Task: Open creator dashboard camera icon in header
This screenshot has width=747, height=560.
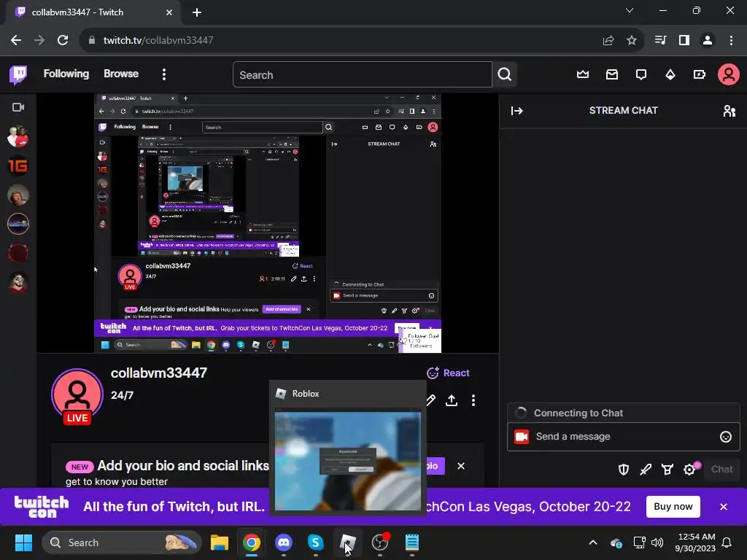Action: (x=699, y=74)
